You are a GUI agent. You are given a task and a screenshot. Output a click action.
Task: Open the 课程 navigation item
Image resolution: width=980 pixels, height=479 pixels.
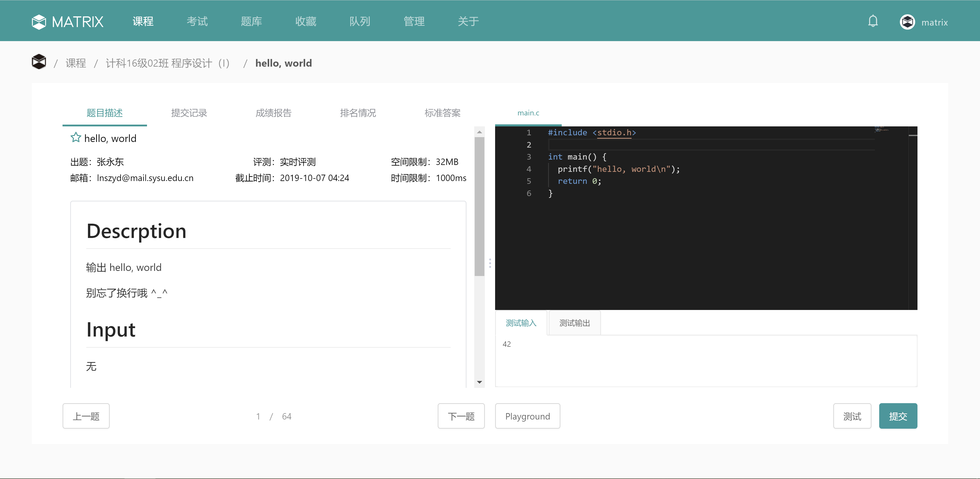[143, 21]
